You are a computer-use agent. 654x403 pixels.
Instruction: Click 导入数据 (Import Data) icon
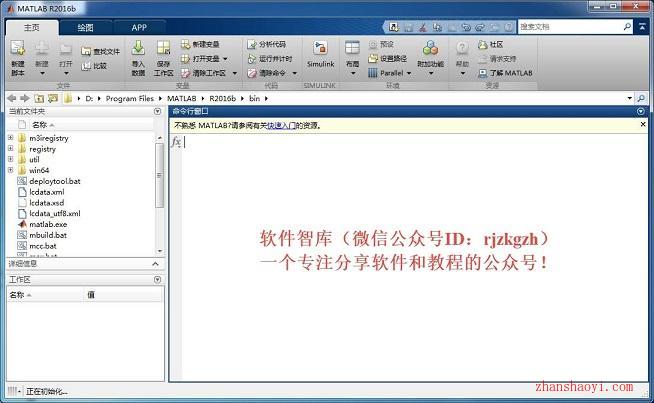click(x=138, y=48)
